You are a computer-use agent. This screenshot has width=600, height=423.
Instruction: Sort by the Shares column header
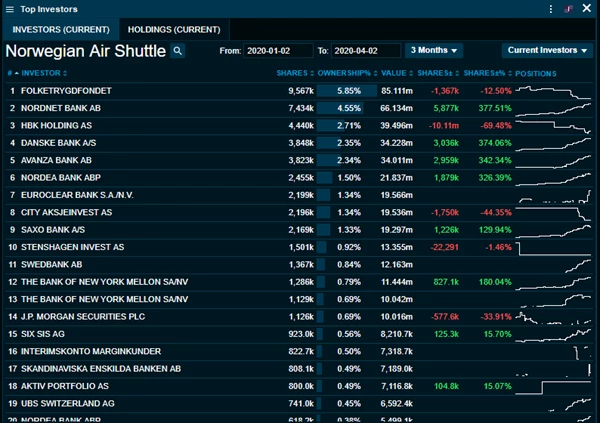click(x=295, y=73)
